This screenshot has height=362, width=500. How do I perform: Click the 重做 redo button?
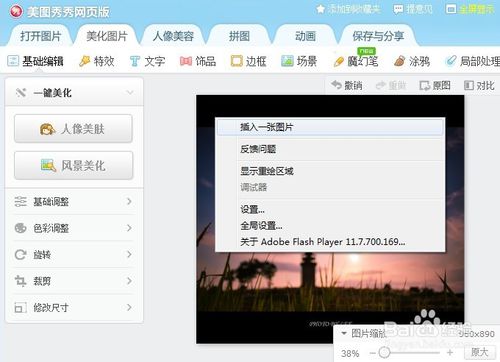tap(391, 86)
